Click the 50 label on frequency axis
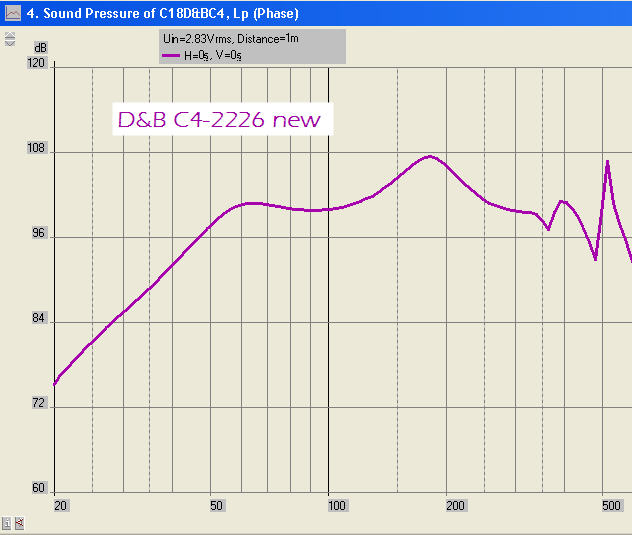 click(216, 506)
